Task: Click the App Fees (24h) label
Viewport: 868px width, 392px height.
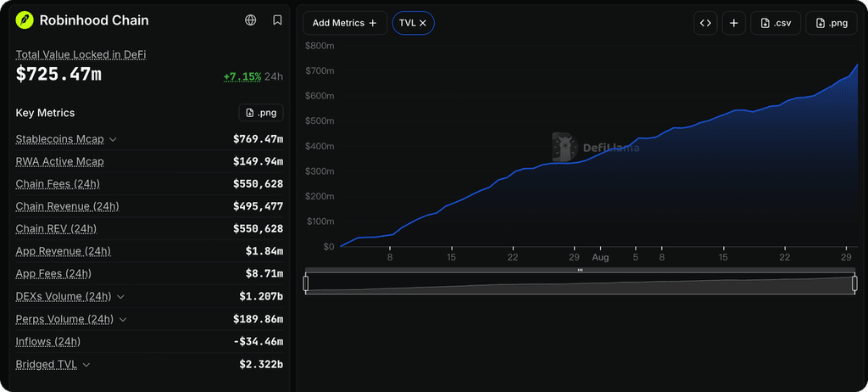Action: point(53,274)
